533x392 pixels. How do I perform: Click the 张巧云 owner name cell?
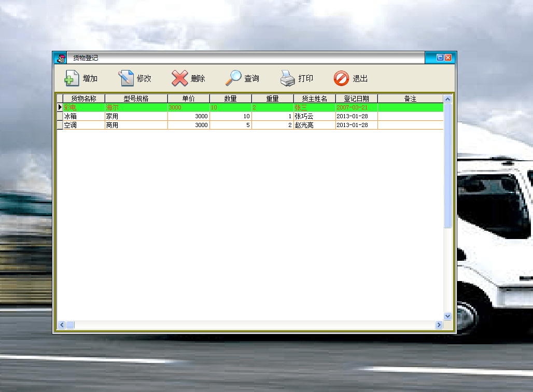315,116
